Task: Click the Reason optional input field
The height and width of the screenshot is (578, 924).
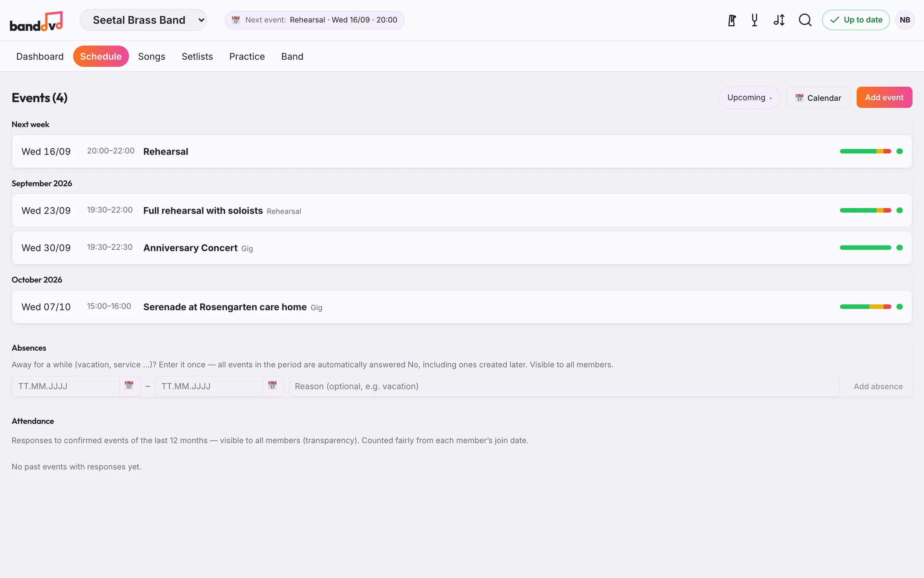Action: coord(564,386)
